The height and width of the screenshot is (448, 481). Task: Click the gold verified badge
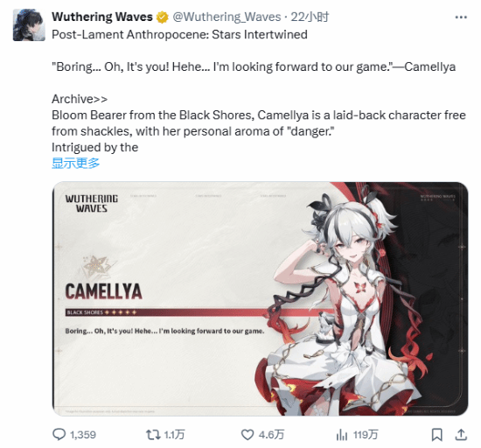[x=163, y=17]
